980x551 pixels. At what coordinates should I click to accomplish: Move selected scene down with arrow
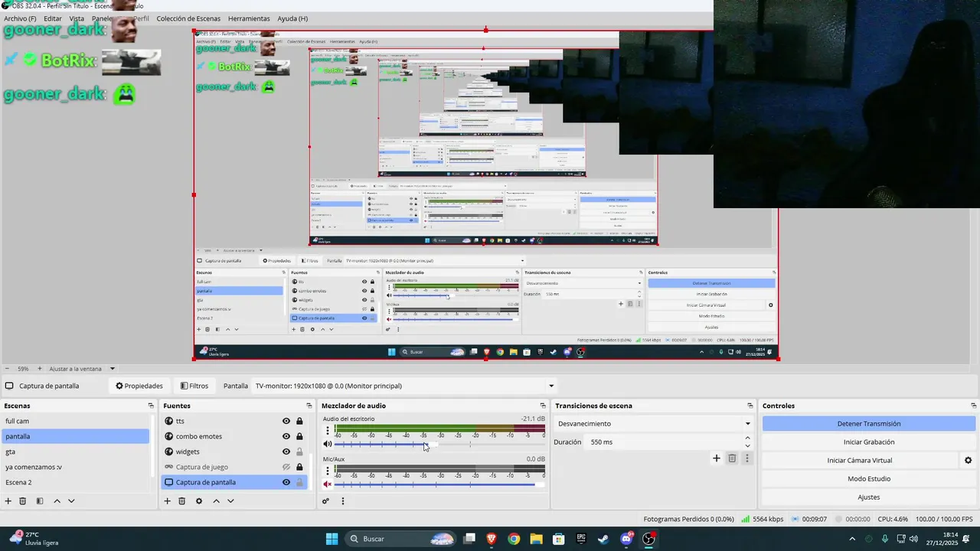click(x=71, y=501)
